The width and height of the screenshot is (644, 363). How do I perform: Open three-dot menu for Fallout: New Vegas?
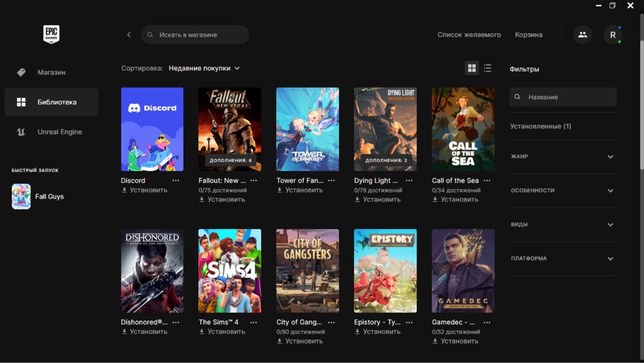click(253, 181)
